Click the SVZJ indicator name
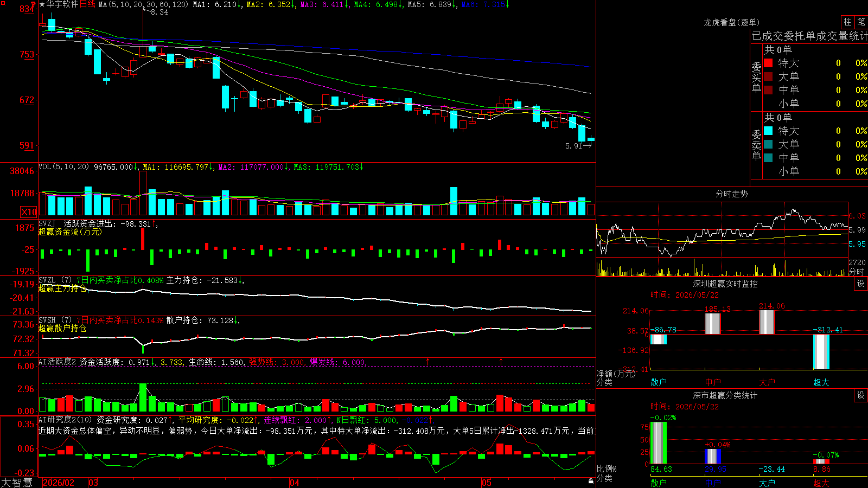The width and height of the screenshot is (868, 488). coord(47,224)
